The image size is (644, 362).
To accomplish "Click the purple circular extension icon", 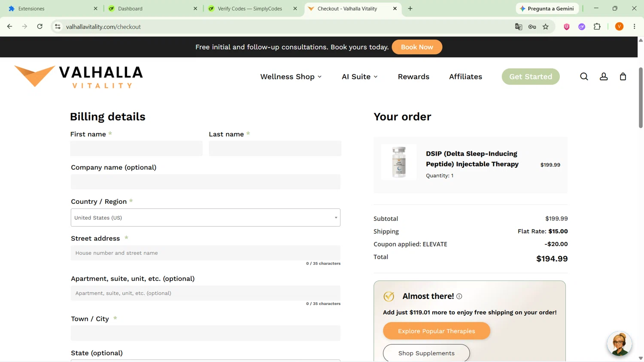I will [582, 27].
